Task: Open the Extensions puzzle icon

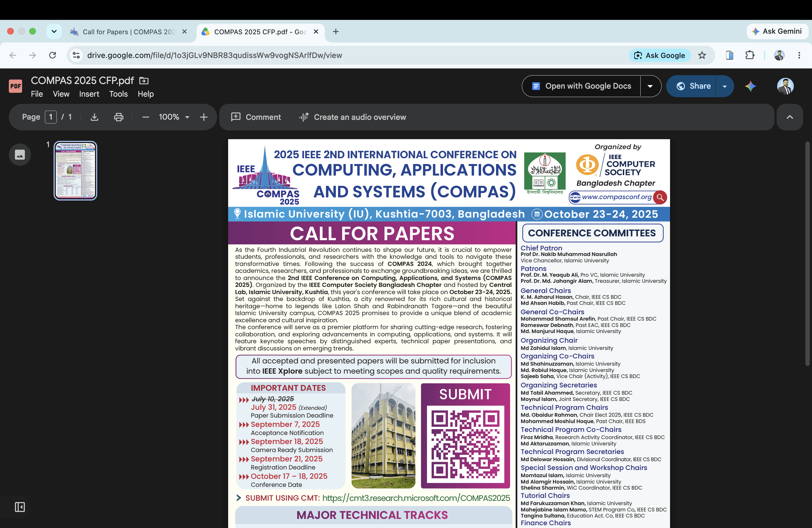Action: point(750,55)
